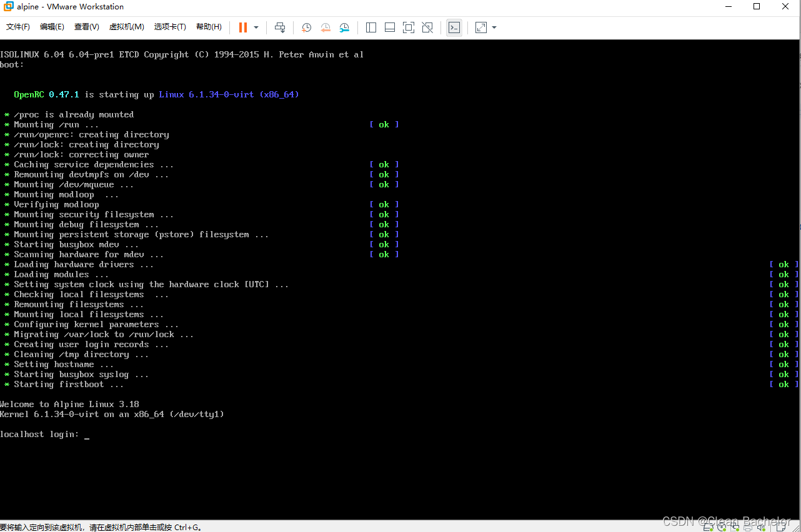Screen dimensions: 801x532
Task: Click the sound card status icon
Action: [x=761, y=528]
